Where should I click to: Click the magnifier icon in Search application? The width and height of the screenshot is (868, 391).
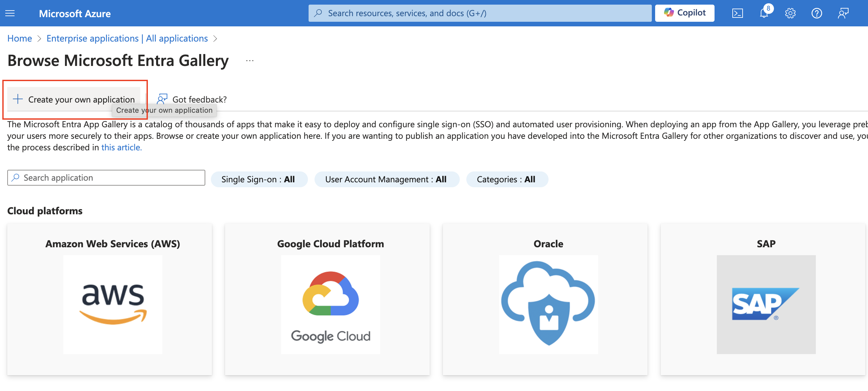[x=16, y=178]
